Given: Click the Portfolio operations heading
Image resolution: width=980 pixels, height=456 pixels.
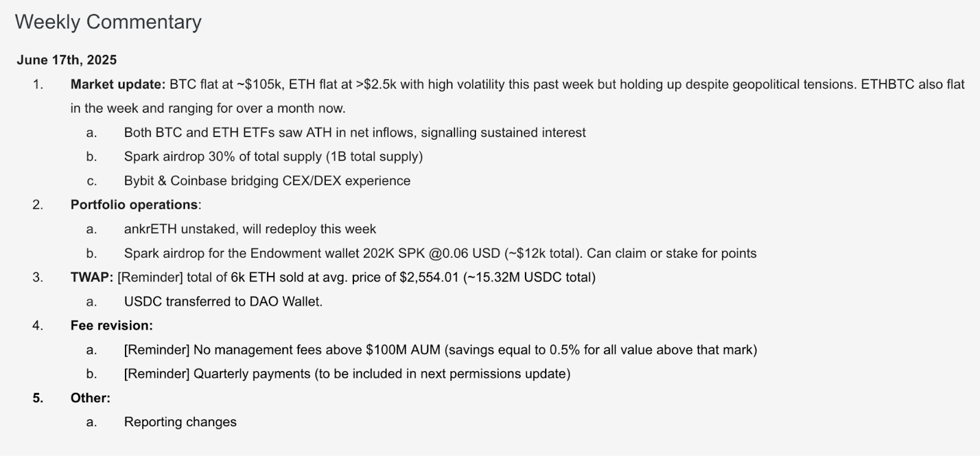Looking at the screenshot, I should coord(135,205).
